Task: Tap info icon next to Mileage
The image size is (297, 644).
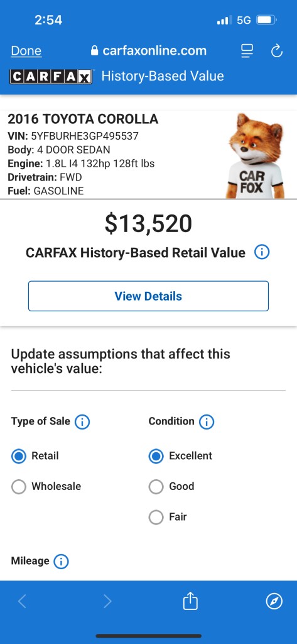Action: 61,562
